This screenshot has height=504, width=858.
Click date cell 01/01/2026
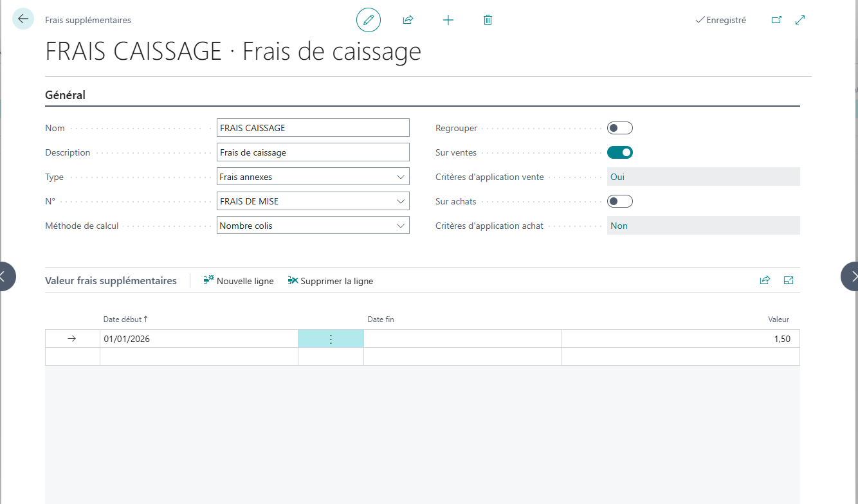tap(199, 339)
